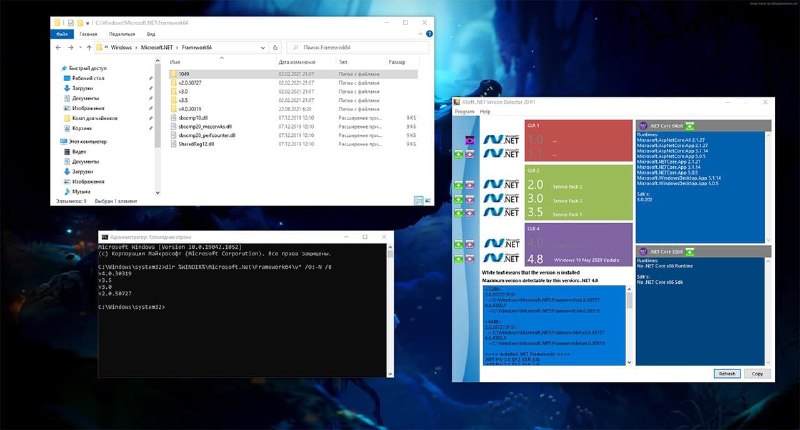Select 'Microsoft.NET' in the Explorer breadcrumb

click(157, 47)
